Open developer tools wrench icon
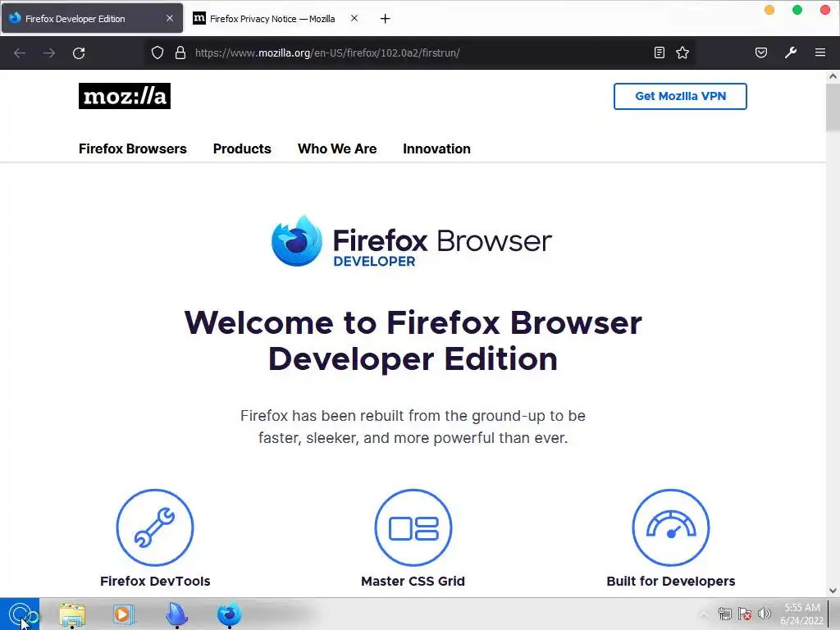Viewport: 840px width, 630px height. point(791,52)
